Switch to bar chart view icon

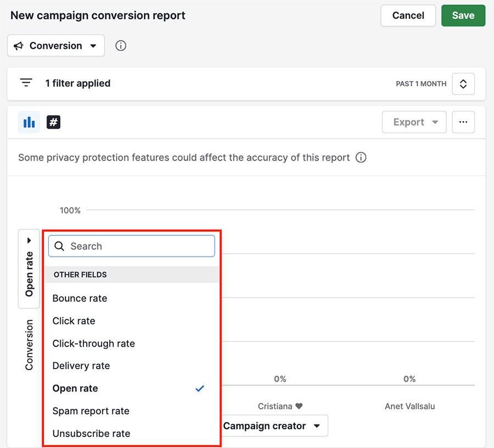pos(29,122)
